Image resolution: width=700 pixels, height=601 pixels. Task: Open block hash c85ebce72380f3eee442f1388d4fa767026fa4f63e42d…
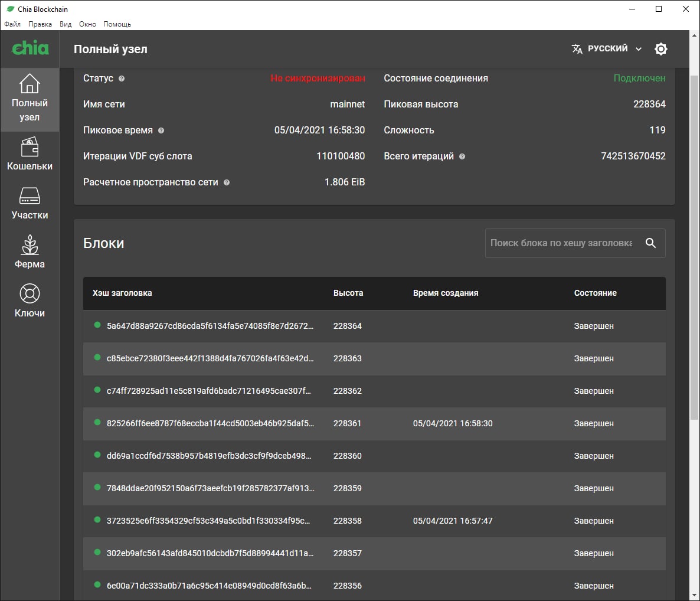click(x=210, y=358)
